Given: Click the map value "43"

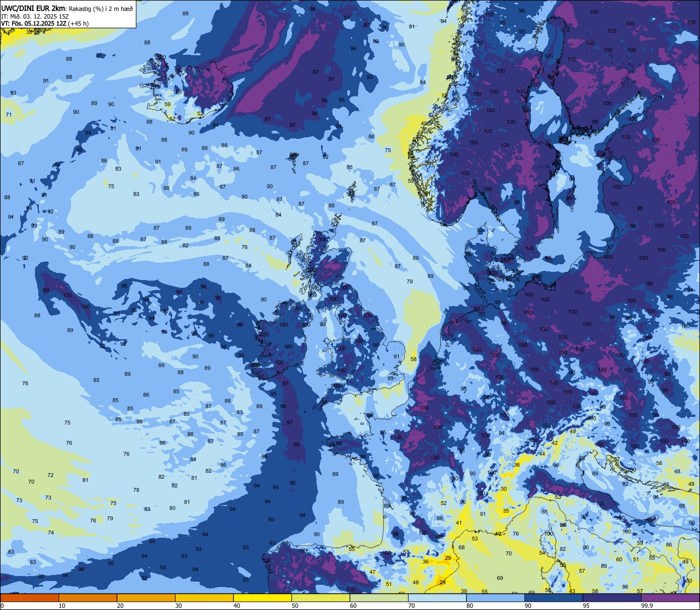Looking at the screenshot, I should 572,591.
